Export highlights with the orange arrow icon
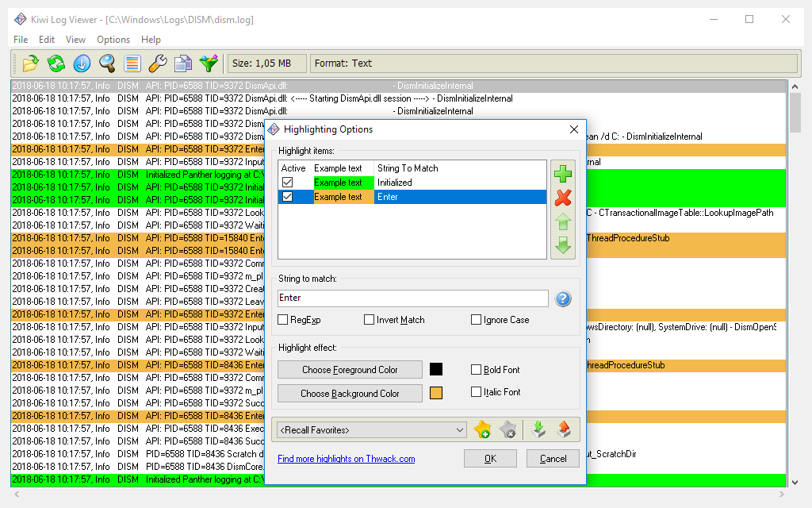 click(563, 429)
